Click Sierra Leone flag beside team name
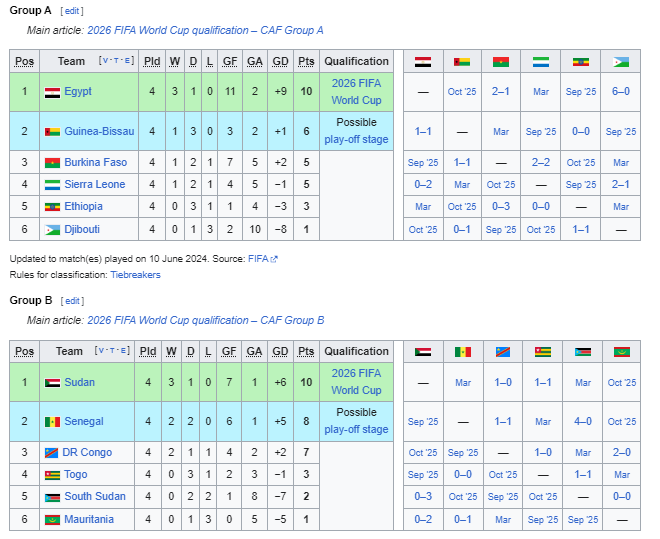The width and height of the screenshot is (660, 539). (x=52, y=185)
